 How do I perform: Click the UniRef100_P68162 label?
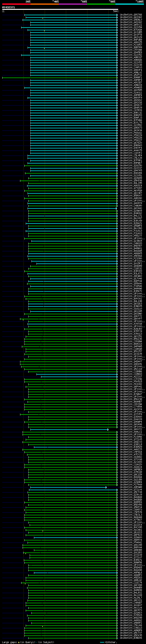point(131,133)
